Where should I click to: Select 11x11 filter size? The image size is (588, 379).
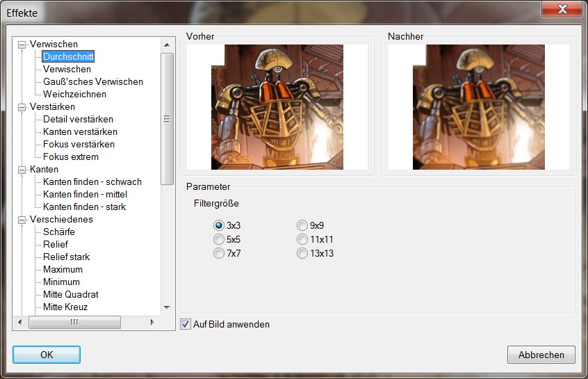coord(315,239)
